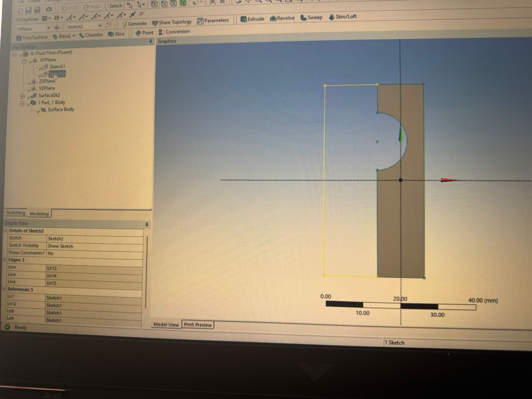Screen dimensions: 532x399
Task: Select SurfaceSk2 in the tree outline
Action: (49, 95)
